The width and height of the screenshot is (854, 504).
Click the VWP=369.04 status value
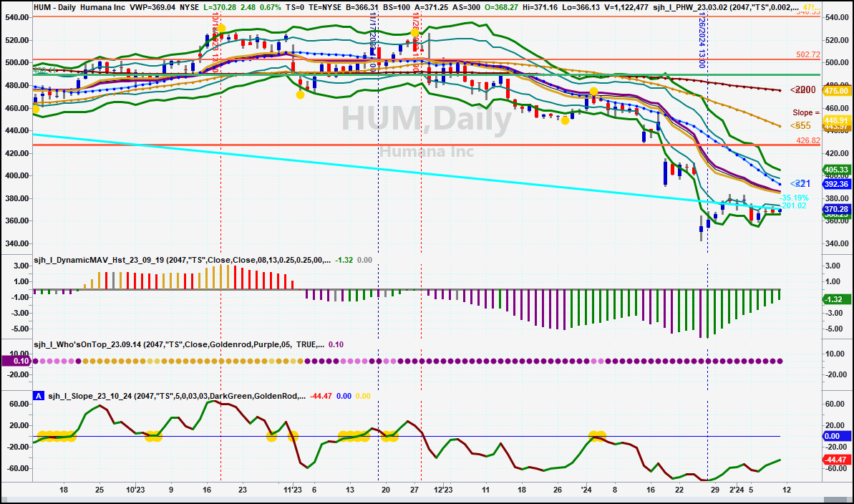pyautogui.click(x=152, y=8)
